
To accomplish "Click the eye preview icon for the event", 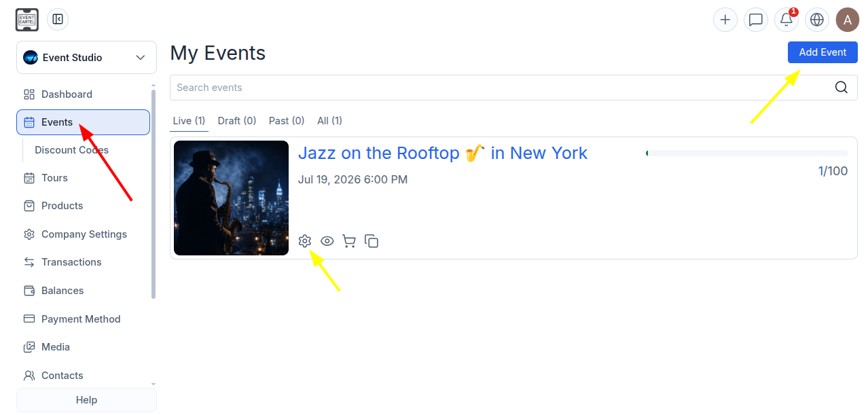I will [x=327, y=241].
